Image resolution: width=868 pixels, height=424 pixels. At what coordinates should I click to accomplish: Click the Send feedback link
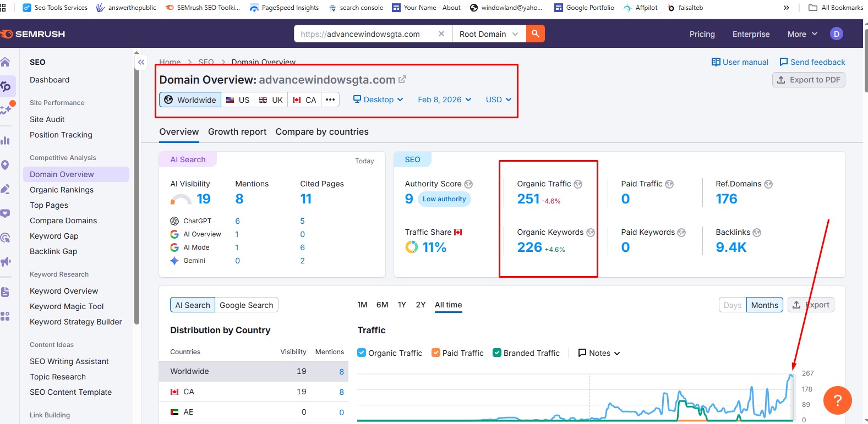[x=812, y=62]
